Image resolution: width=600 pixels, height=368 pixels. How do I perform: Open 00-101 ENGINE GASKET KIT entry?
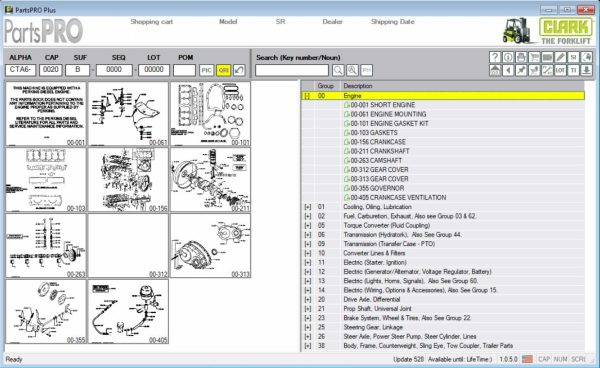coord(386,123)
